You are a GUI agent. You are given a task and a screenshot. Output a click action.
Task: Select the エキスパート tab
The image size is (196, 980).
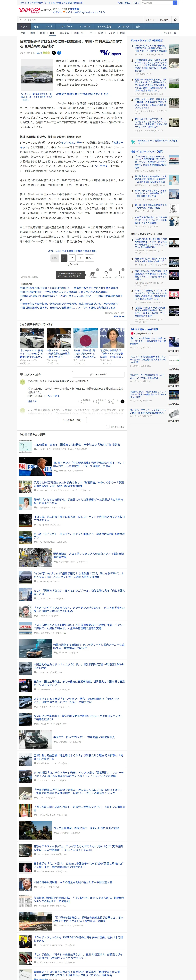click(65, 27)
